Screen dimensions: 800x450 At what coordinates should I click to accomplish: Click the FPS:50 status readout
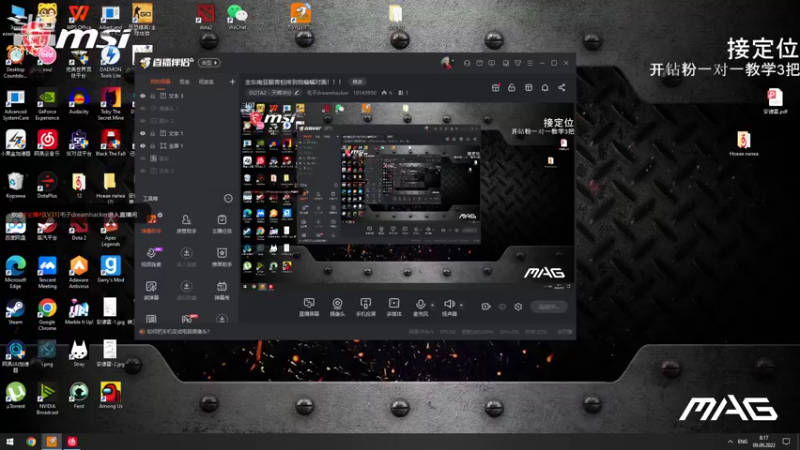click(x=447, y=332)
